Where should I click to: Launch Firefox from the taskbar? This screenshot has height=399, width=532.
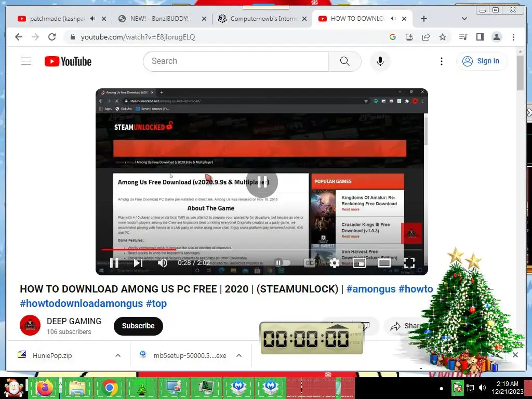[x=45, y=388]
